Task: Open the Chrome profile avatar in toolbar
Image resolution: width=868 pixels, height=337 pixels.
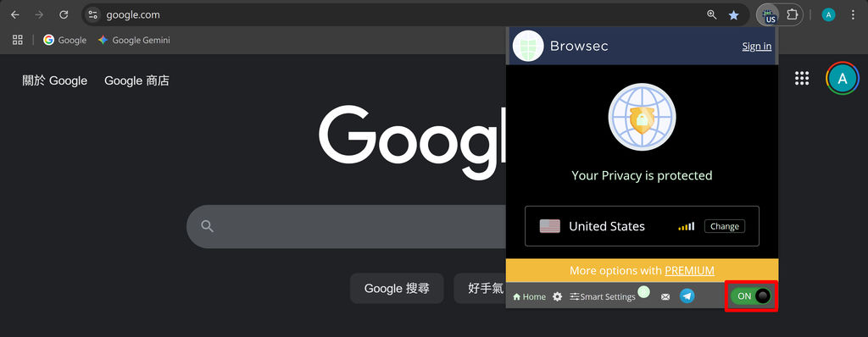Action: pos(828,15)
